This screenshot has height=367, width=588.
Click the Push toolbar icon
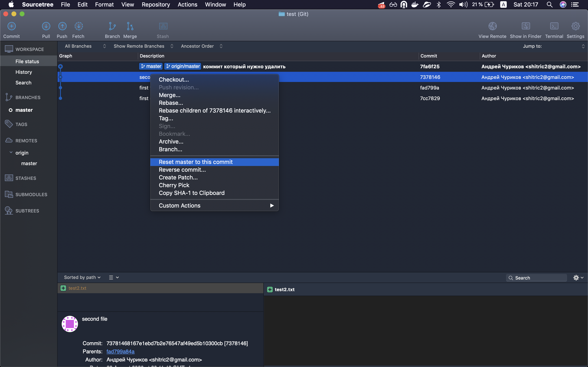(x=62, y=26)
